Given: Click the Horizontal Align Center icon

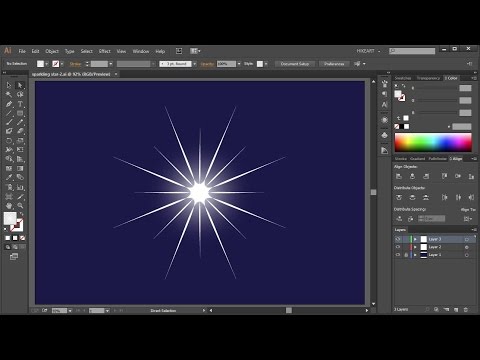Looking at the screenshot, I should point(412,176).
